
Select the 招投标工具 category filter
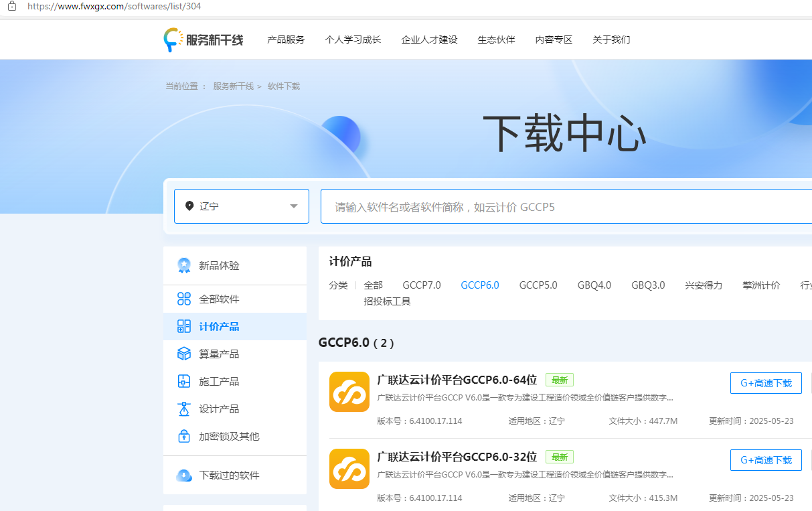point(387,301)
